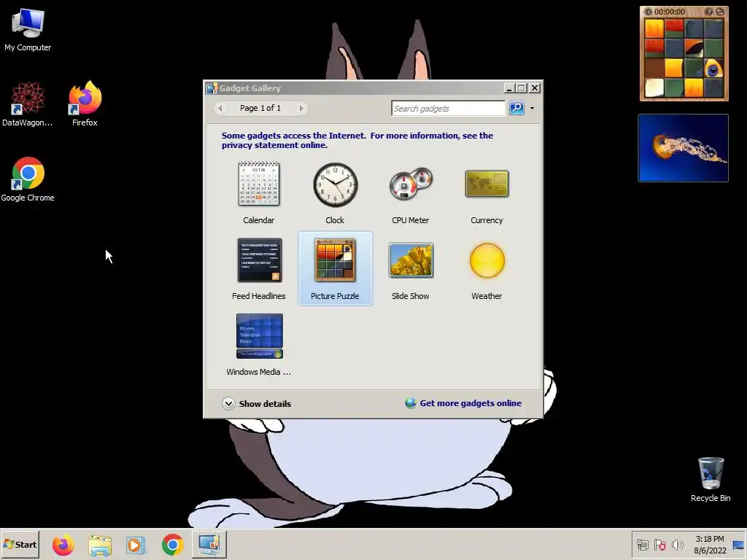Select the Windows Media Center gadget
The width and height of the screenshot is (747, 560).
point(259,344)
